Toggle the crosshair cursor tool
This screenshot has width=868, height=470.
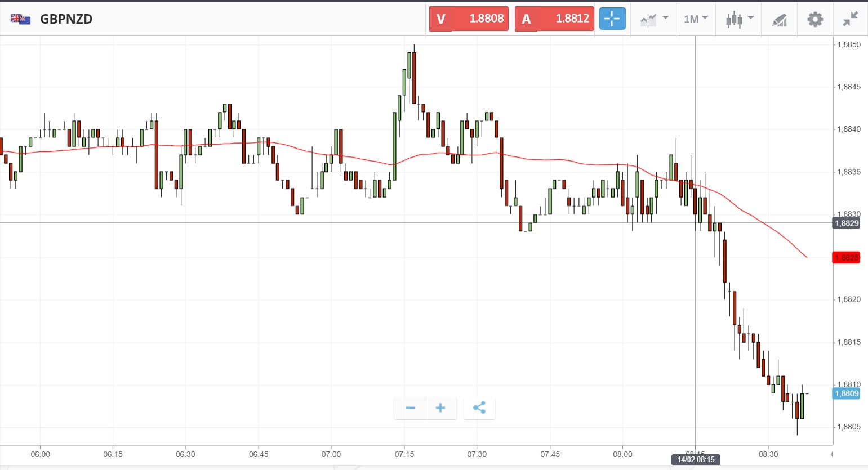[x=612, y=19]
